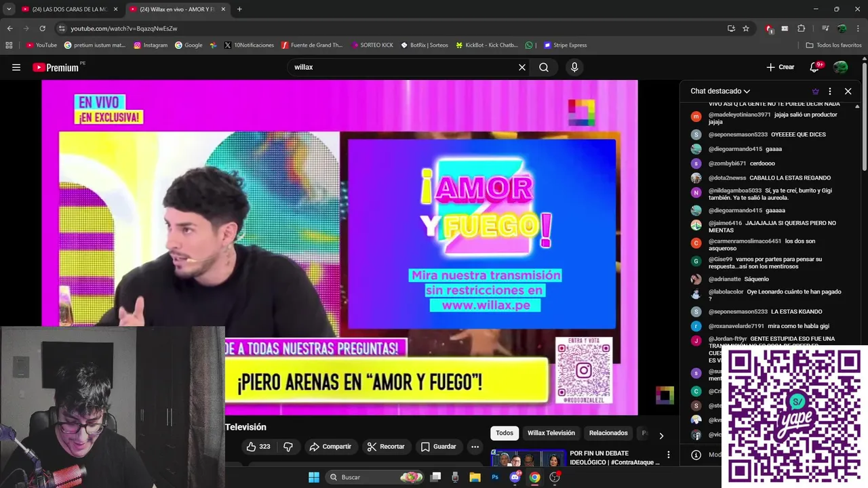Submit search with magnifier icon
This screenshot has height=488, width=868.
[544, 67]
